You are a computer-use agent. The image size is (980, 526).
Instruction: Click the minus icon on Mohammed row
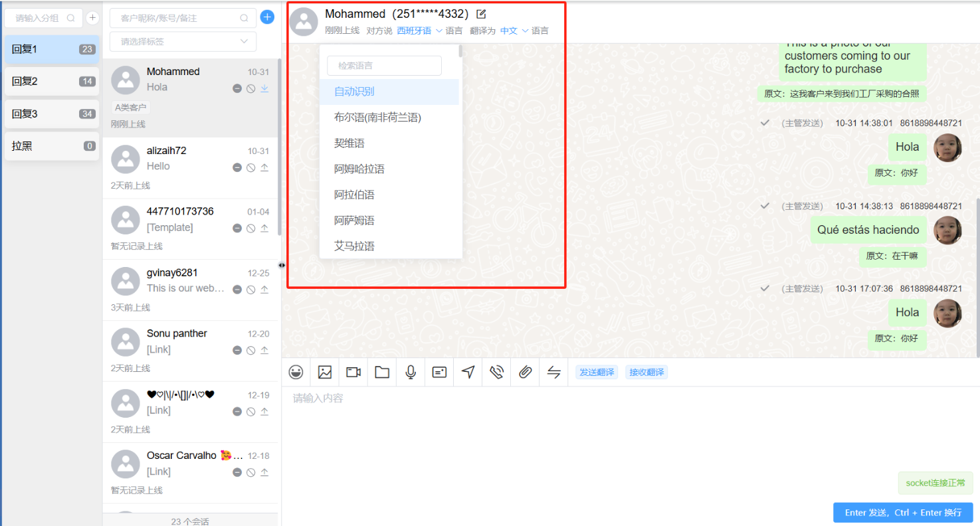click(x=237, y=88)
